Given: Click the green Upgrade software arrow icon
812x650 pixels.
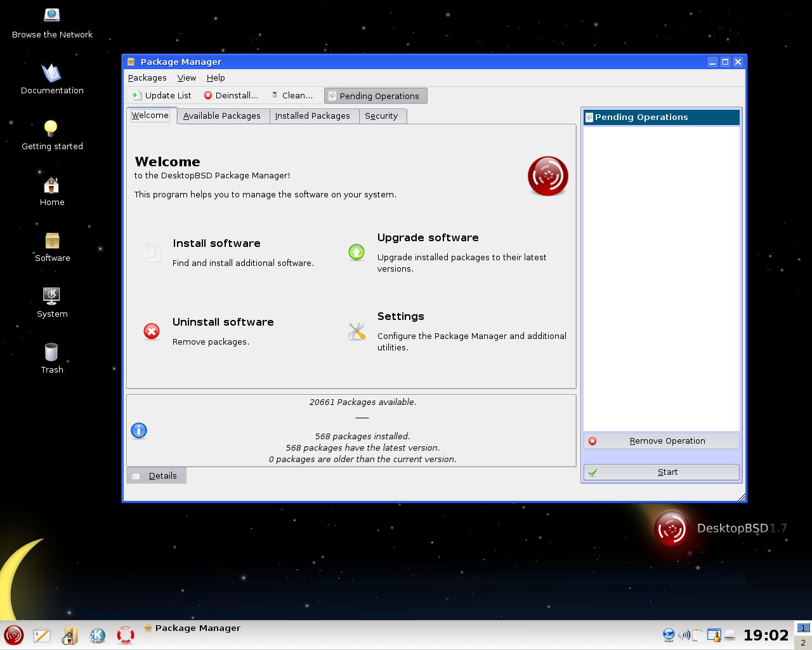Looking at the screenshot, I should click(357, 252).
